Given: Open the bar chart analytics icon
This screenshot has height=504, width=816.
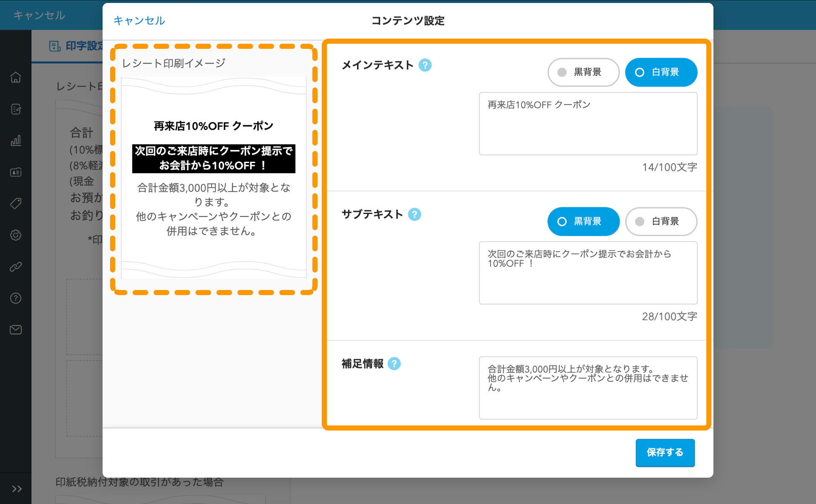Looking at the screenshot, I should pos(16,141).
